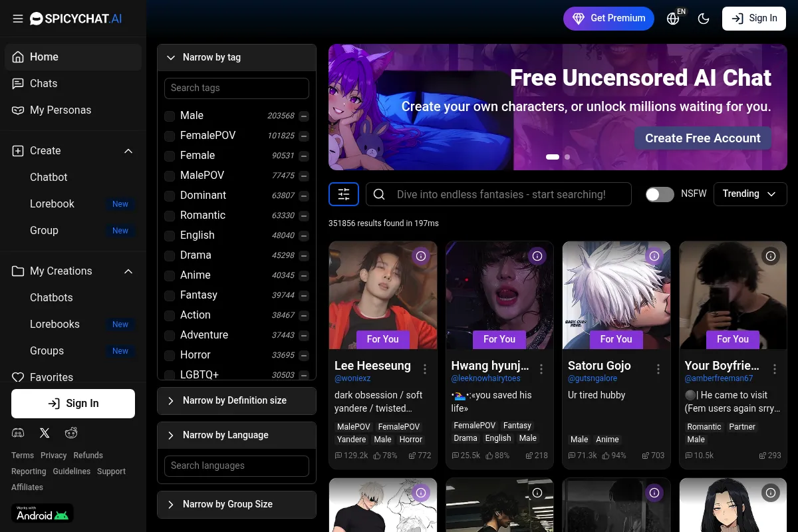
Task: Check the Male tag checkbox
Action: pyautogui.click(x=170, y=116)
